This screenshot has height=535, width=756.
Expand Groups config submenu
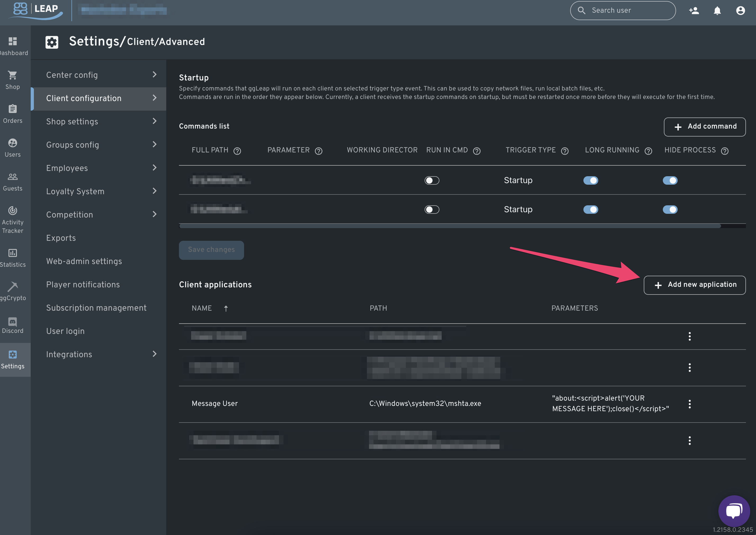[x=154, y=144]
